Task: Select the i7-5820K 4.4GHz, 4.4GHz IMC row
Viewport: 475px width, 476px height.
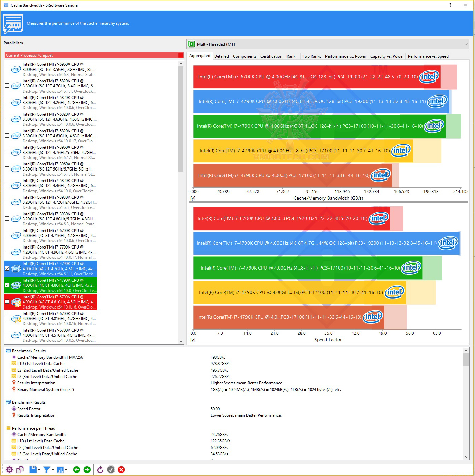Action: [x=51, y=185]
